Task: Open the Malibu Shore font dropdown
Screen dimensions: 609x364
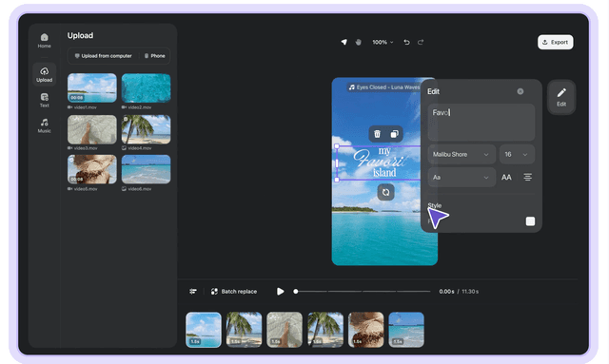Action: point(462,155)
